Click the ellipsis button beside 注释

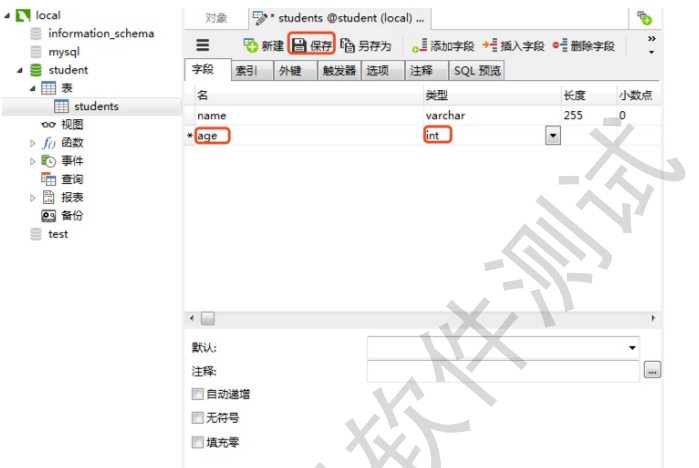(x=652, y=370)
